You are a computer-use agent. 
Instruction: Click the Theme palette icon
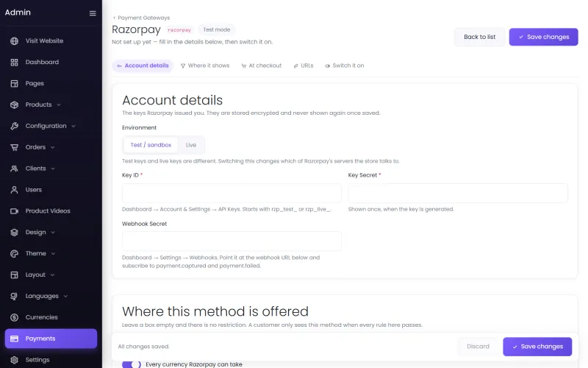pyautogui.click(x=14, y=254)
